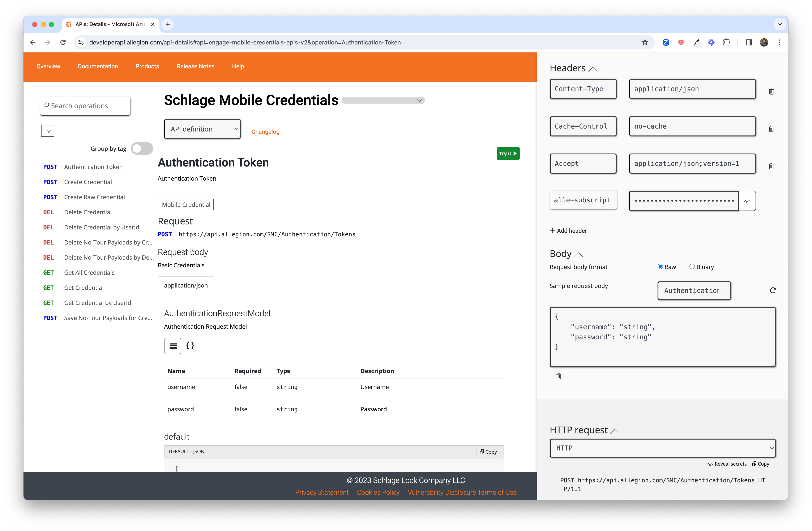Select the application/json tab
Viewport: 812px width, 531px height.
(186, 285)
